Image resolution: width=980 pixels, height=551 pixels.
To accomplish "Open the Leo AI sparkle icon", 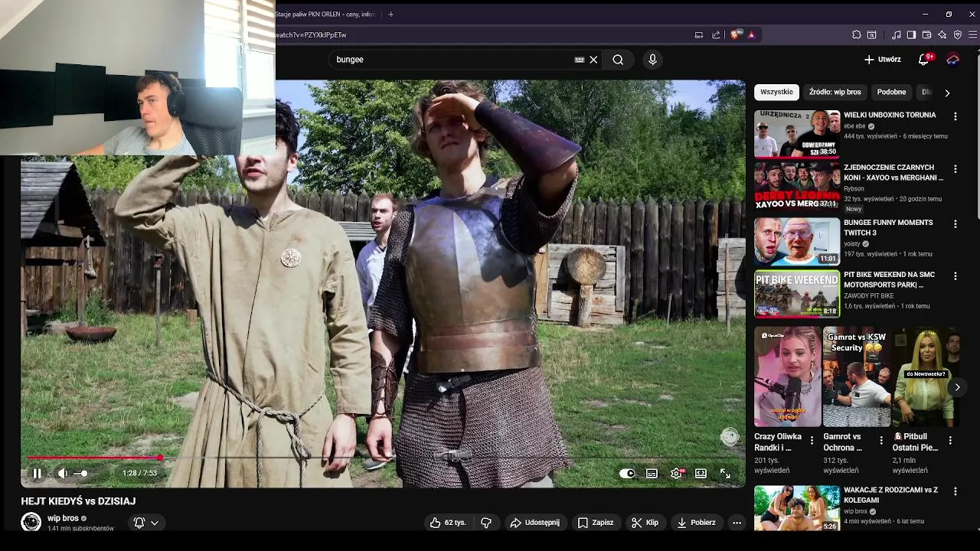I will (942, 34).
